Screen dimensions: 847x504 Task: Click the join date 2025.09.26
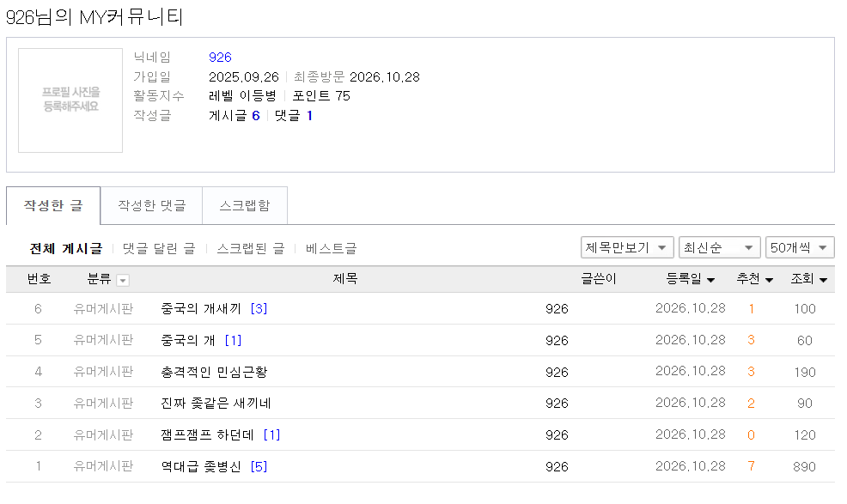point(244,77)
